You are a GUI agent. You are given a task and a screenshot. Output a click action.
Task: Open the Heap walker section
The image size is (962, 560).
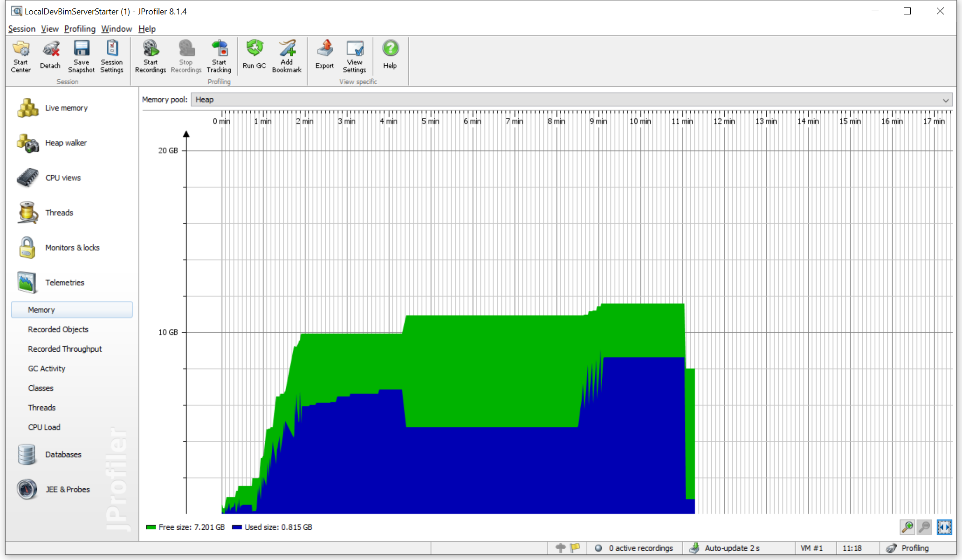[x=66, y=143]
